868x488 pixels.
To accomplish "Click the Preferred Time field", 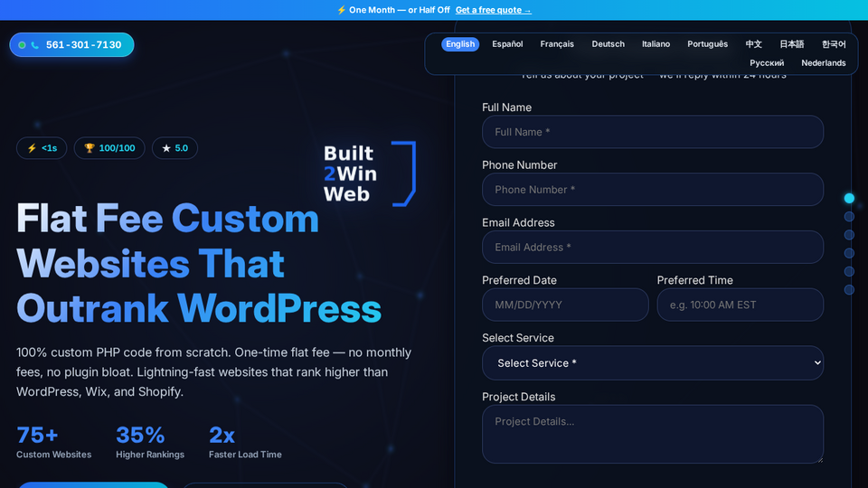I will pyautogui.click(x=741, y=305).
